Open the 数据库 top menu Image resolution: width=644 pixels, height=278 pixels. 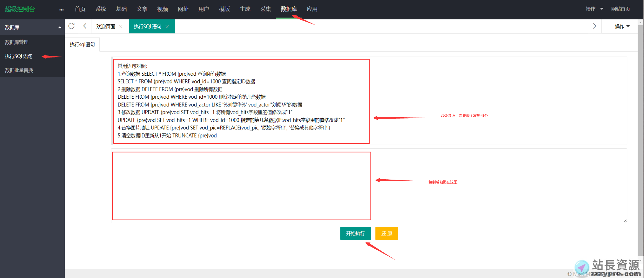(288, 9)
